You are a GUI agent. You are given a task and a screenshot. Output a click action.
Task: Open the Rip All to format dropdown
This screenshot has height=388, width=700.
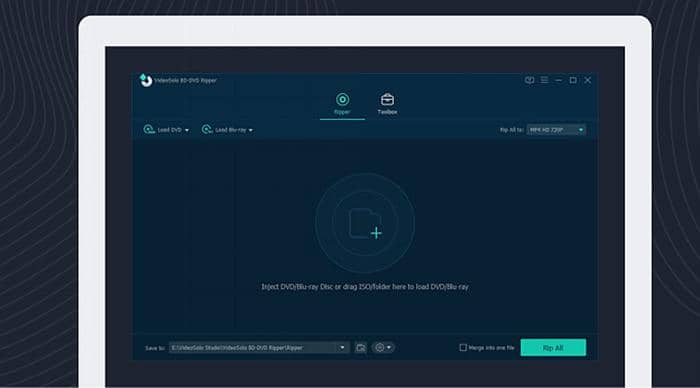coord(556,129)
